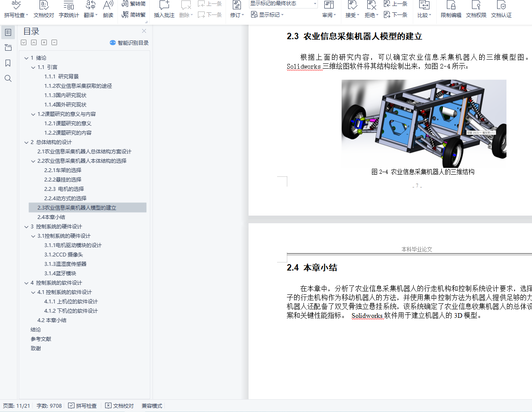Open the 字数统计 word count tool

point(69,9)
